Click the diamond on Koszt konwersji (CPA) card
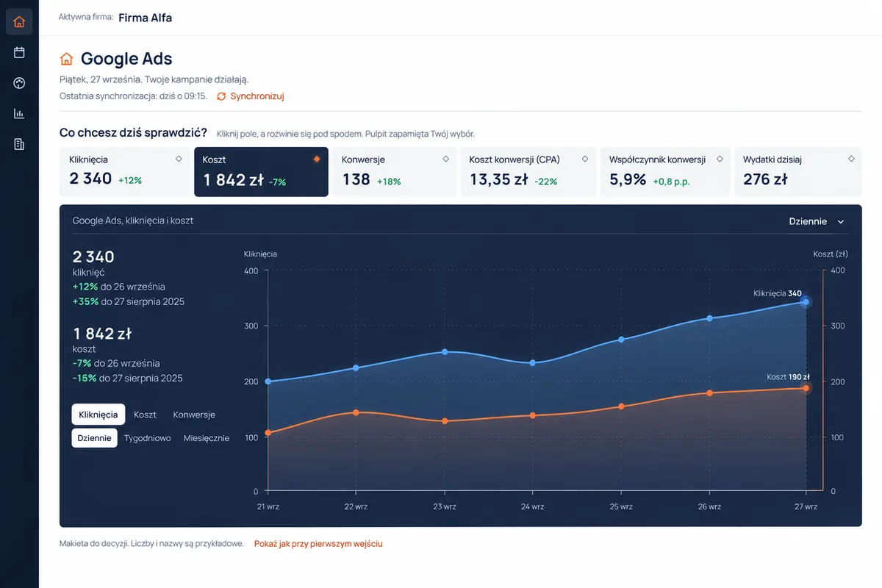The width and height of the screenshot is (882, 588). coord(585,159)
